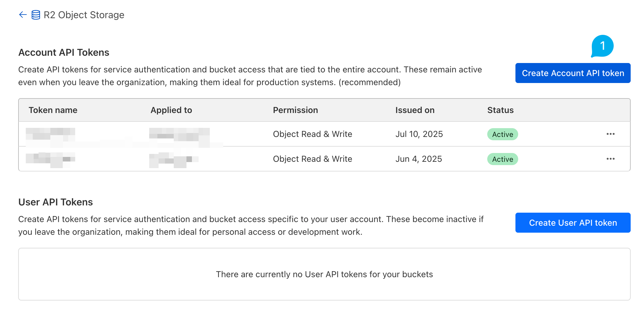The height and width of the screenshot is (309, 644).
Task: Click the Issued on column header
Action: [x=415, y=110]
